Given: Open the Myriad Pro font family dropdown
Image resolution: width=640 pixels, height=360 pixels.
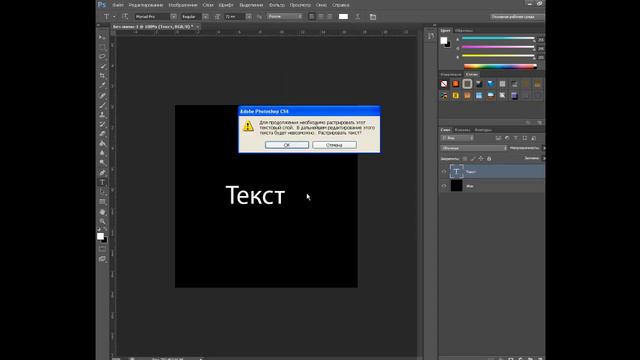Looking at the screenshot, I should pos(173,17).
